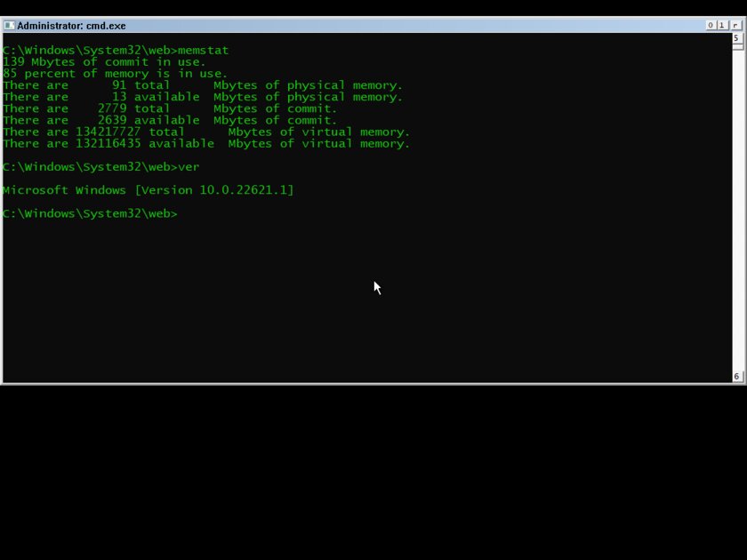Click the '91 total' physical memory line

coord(203,85)
